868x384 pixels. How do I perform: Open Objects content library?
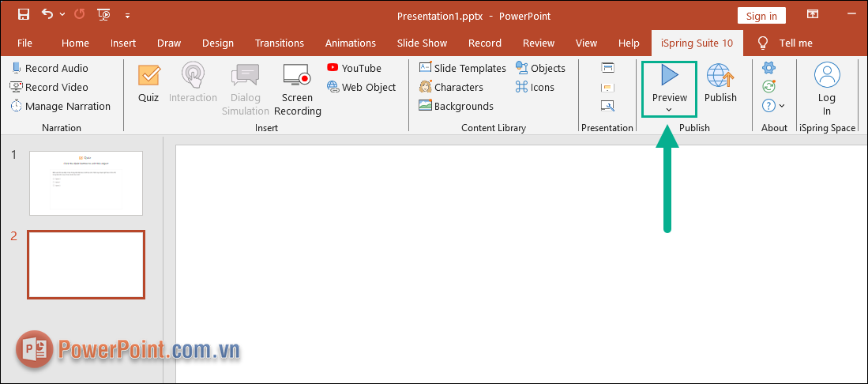point(541,68)
